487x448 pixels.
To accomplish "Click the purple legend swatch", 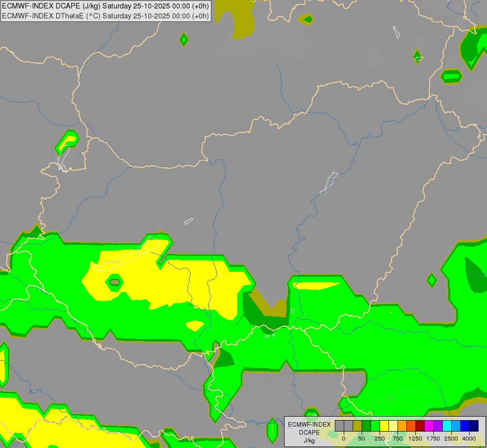I will (438, 426).
